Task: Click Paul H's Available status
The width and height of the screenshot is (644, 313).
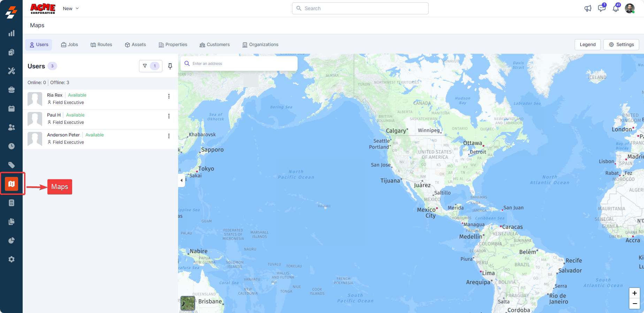Action: 75,115
